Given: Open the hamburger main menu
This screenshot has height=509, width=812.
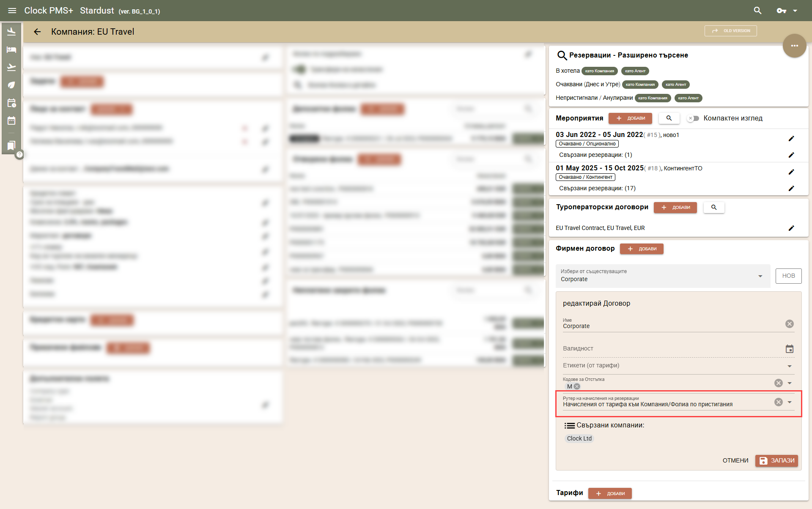Looking at the screenshot, I should (12, 11).
